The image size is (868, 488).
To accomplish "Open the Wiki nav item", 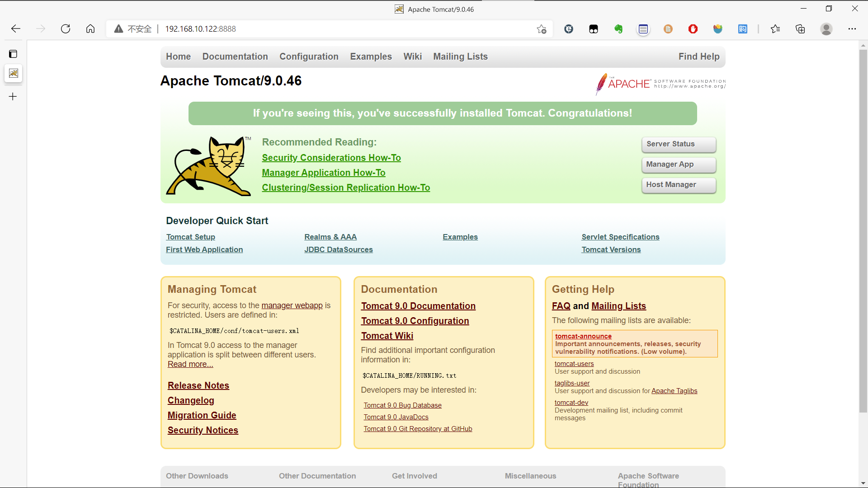I will [x=413, y=56].
